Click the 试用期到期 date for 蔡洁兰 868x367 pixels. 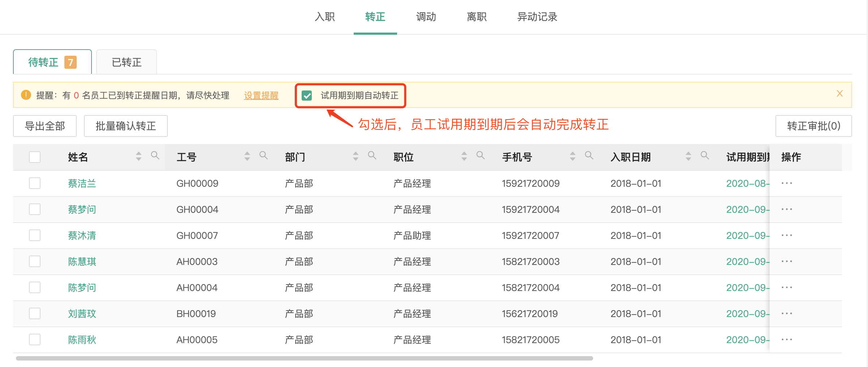click(748, 183)
